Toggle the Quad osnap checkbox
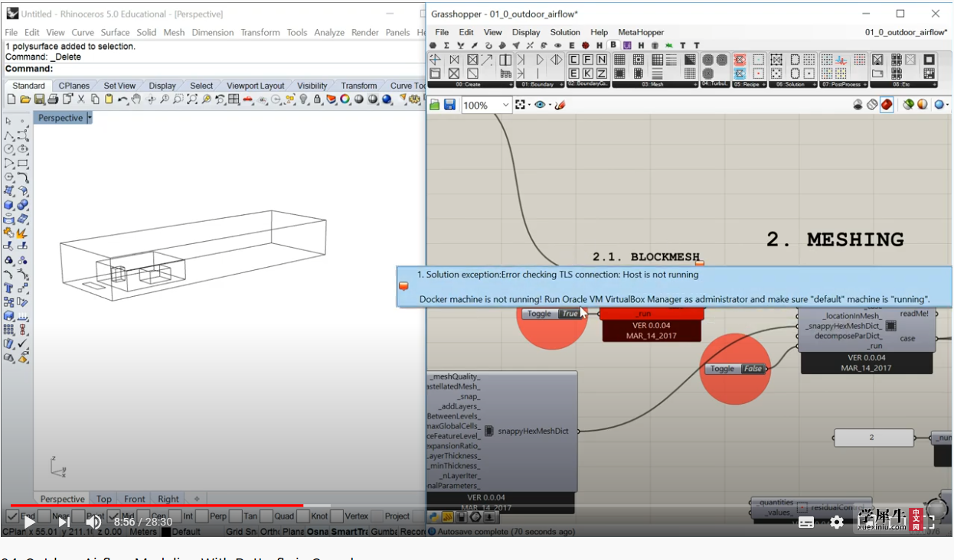Screen dimensions: 954x560 [266, 516]
